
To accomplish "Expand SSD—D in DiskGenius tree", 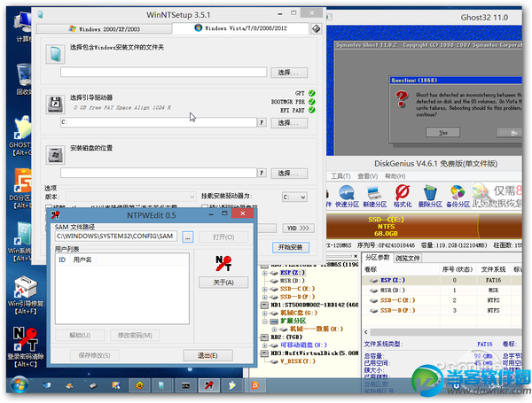I will point(264,298).
